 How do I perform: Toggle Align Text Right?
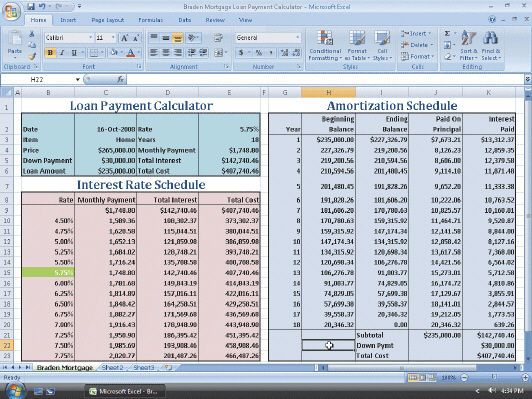(x=177, y=53)
